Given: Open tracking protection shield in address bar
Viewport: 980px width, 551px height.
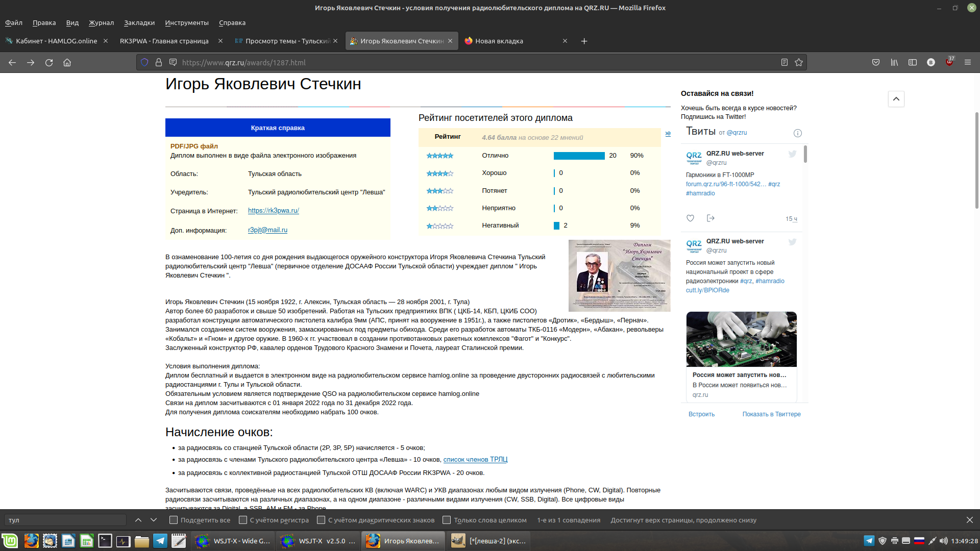Looking at the screenshot, I should click(x=144, y=62).
